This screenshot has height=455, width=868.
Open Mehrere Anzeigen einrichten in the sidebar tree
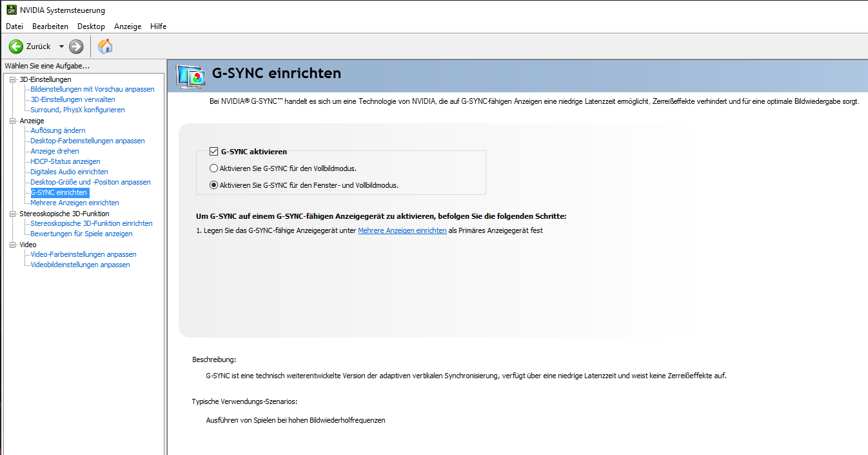click(x=75, y=203)
